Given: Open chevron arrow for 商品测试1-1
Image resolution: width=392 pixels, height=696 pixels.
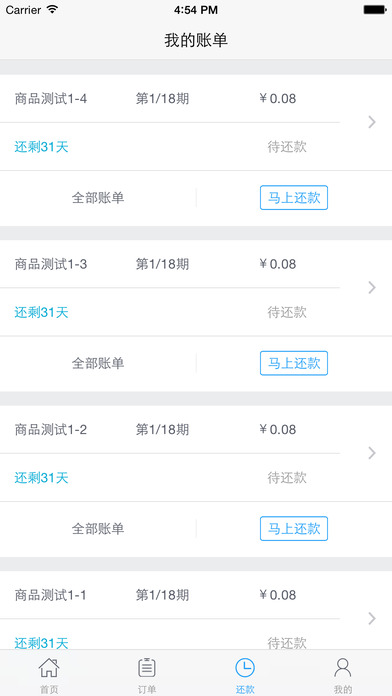Looking at the screenshot, I should 372,618.
